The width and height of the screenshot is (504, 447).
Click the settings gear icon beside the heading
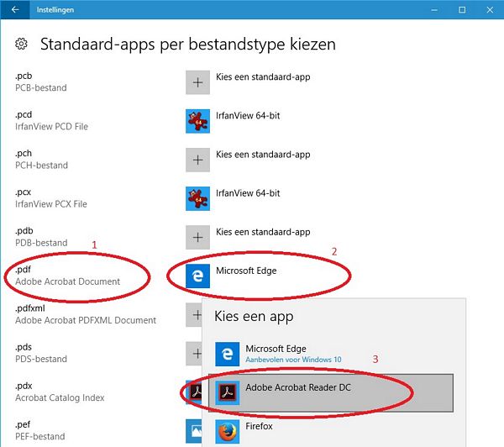[21, 44]
